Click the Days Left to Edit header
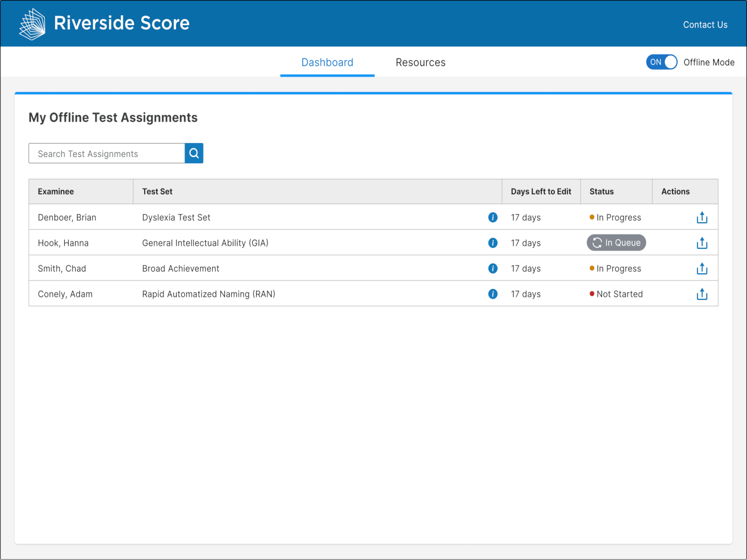747x560 pixels. pos(541,191)
